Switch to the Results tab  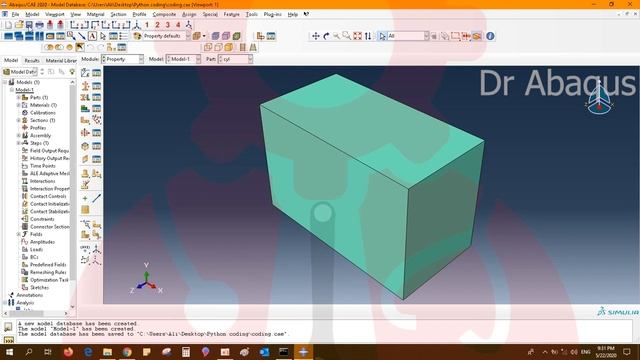coord(32,60)
